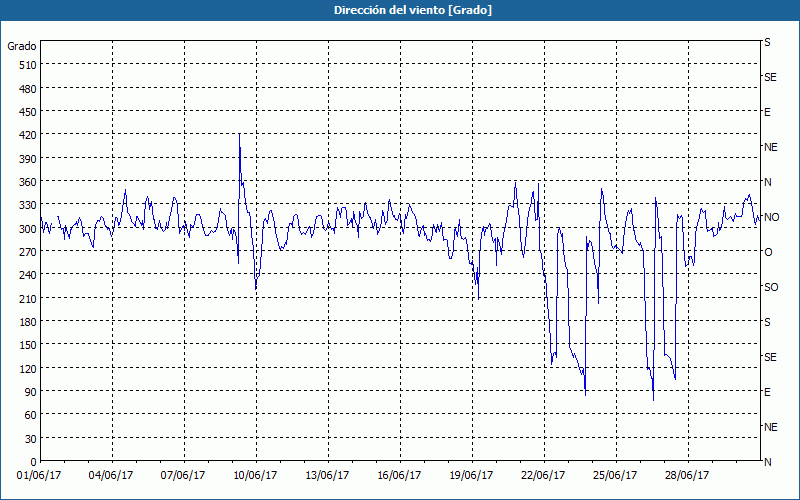Click the 150 tick label
Viewport: 800px width, 500px height.
[x=28, y=346]
